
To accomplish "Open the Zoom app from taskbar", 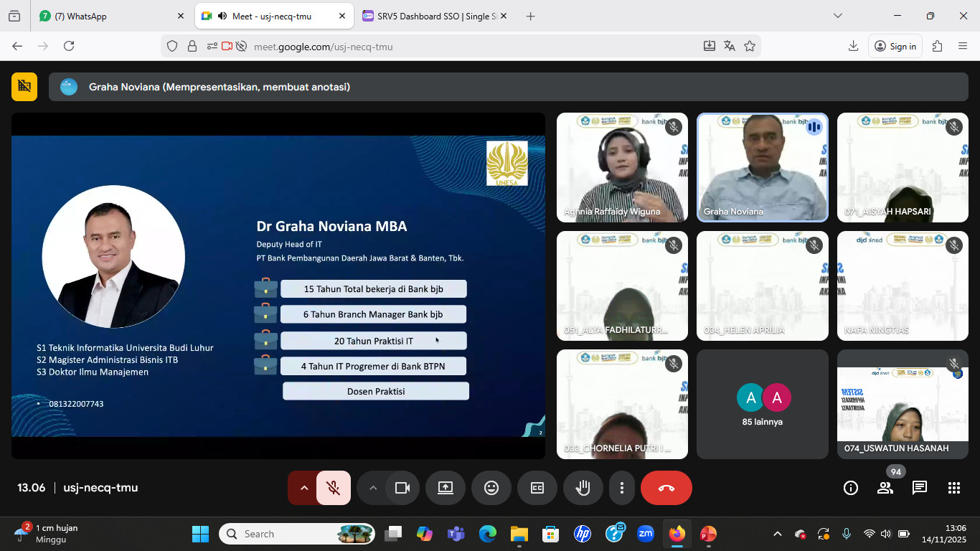I will pyautogui.click(x=645, y=534).
